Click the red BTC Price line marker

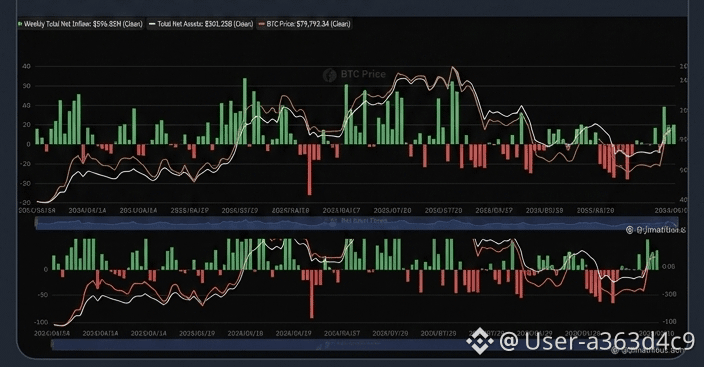click(x=262, y=24)
